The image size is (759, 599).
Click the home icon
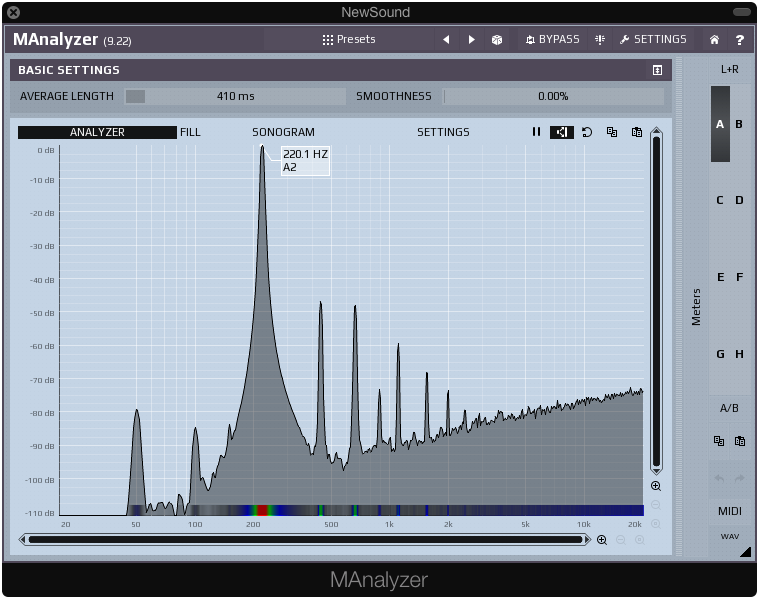(714, 40)
